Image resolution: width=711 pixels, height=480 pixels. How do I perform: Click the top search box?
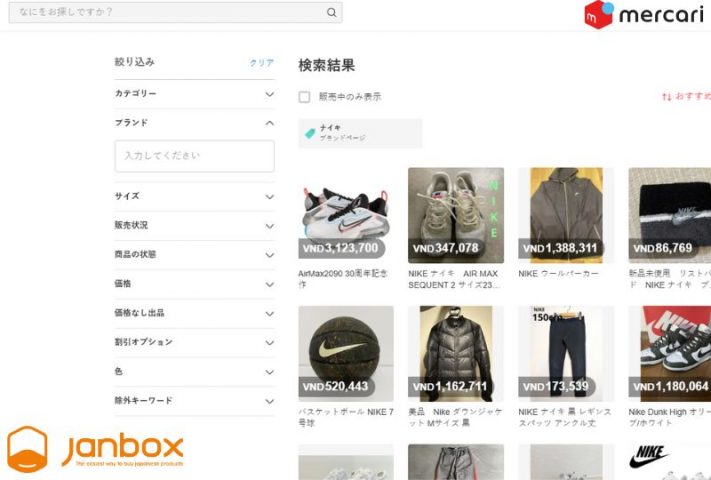tap(165, 13)
